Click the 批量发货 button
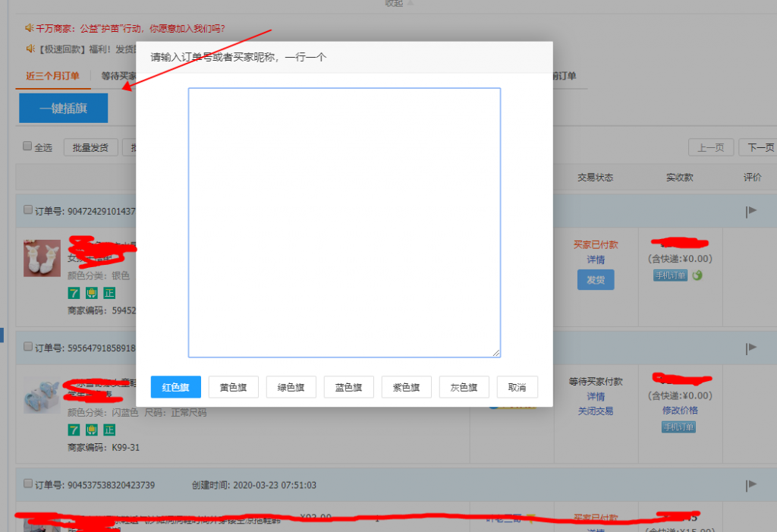The image size is (777, 532). point(90,148)
